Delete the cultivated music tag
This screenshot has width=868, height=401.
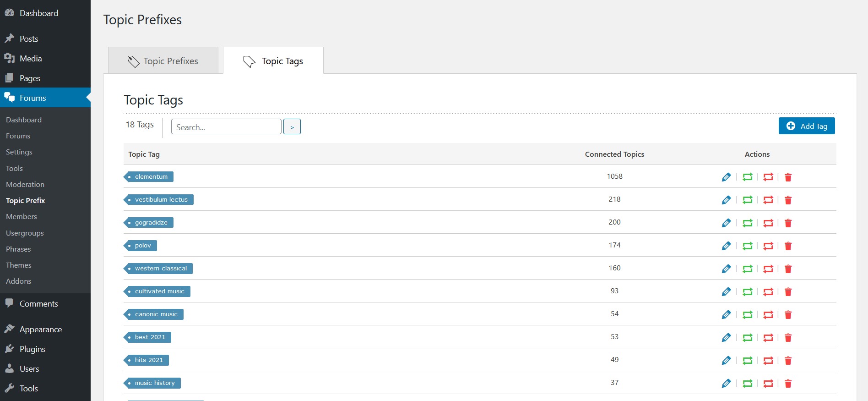click(788, 291)
